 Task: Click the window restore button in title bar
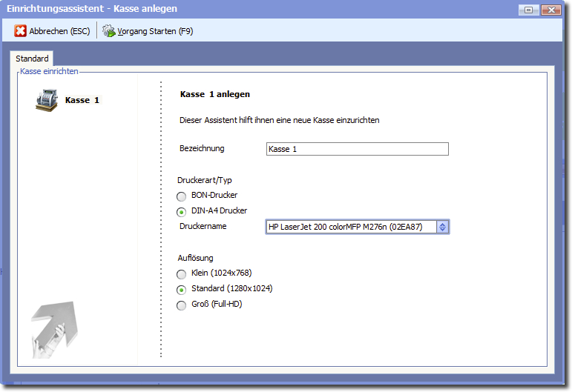coord(528,10)
